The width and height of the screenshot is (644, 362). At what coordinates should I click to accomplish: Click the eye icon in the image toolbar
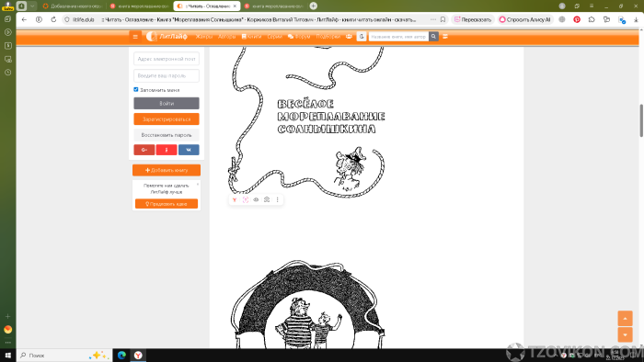click(x=256, y=199)
